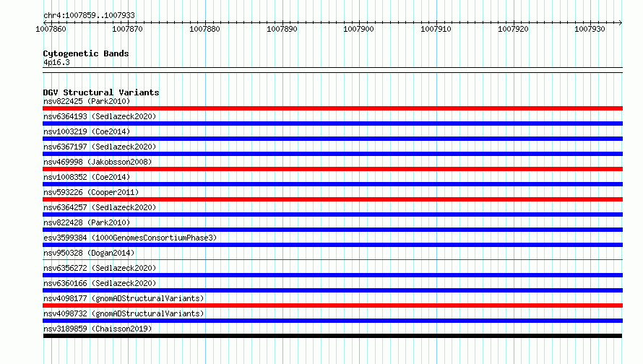Click the Cytogenetic Bands track title

pos(86,53)
